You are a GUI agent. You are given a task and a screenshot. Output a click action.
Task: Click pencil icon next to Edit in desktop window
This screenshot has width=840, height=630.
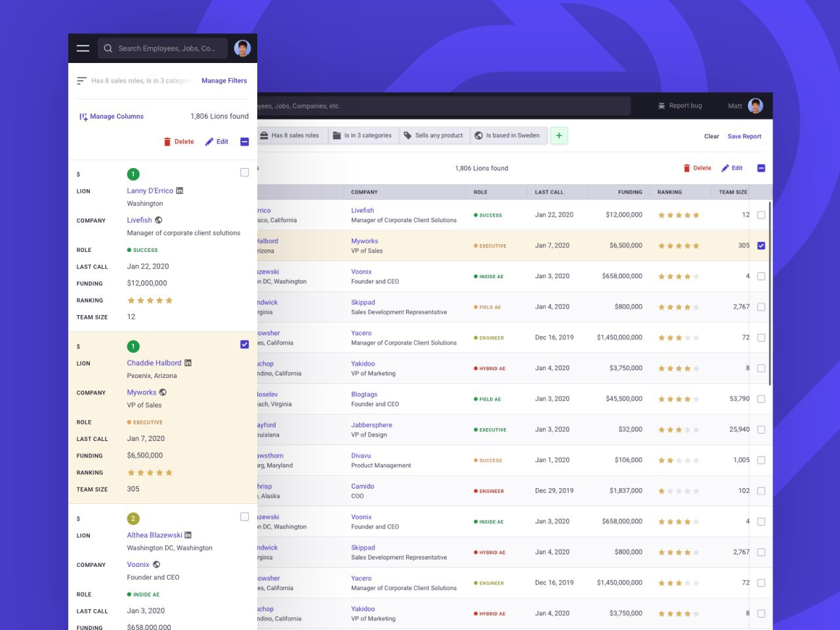[x=725, y=168]
